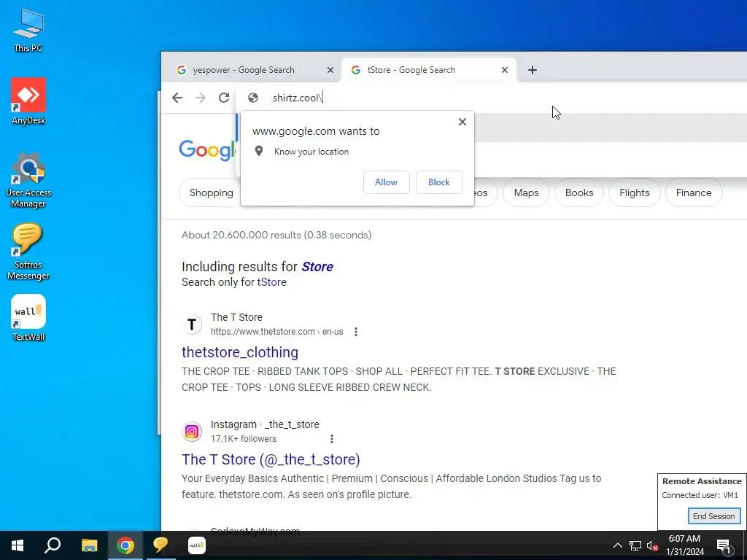Open TextWall desktop shortcut

(x=28, y=318)
